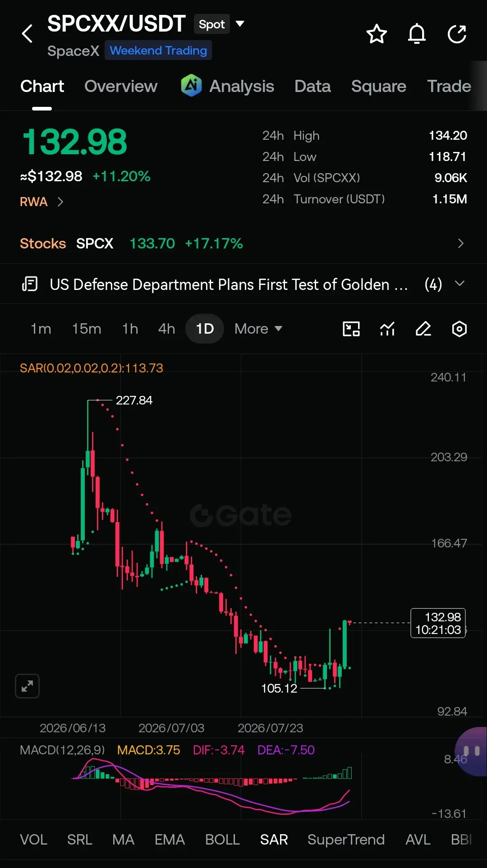
Task: Open the RWA category arrow
Action: [60, 202]
